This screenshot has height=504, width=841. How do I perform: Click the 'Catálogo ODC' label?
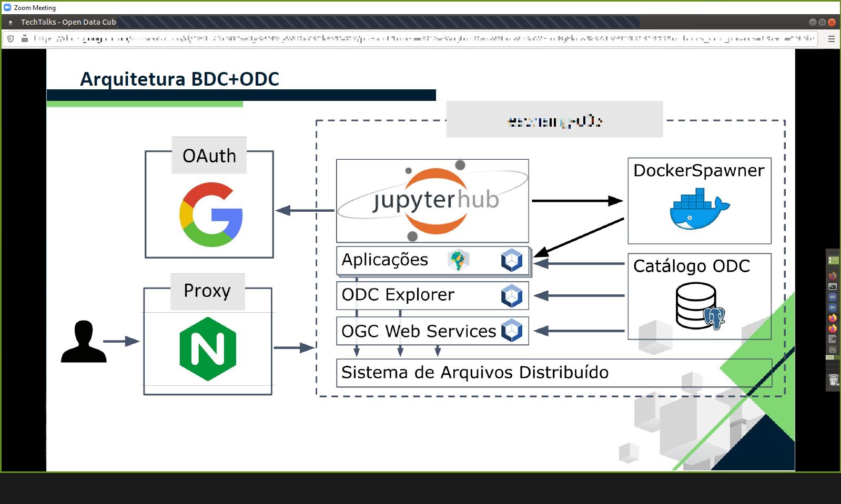692,266
